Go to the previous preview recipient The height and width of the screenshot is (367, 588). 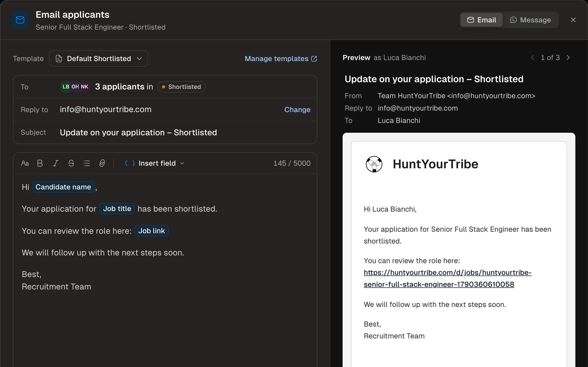coord(533,58)
